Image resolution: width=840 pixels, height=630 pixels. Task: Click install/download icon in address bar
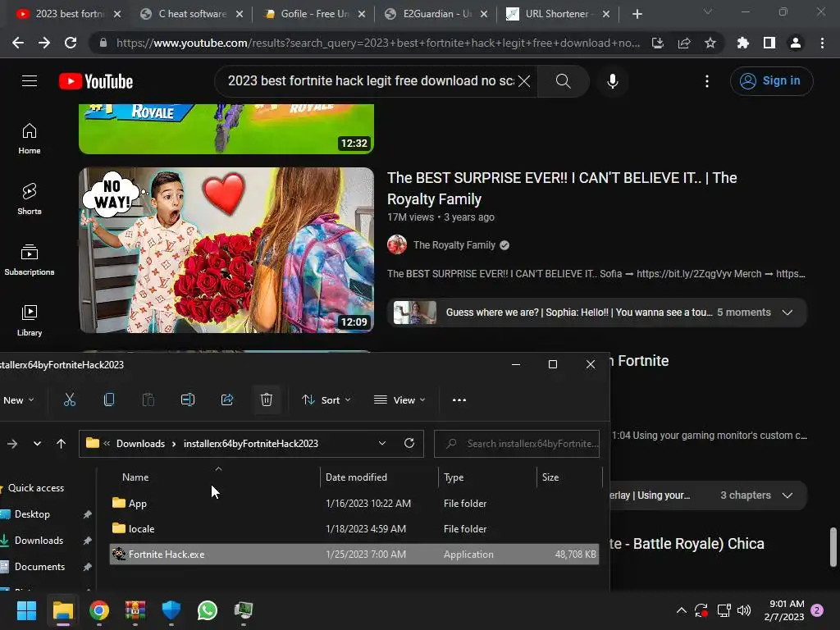(x=658, y=43)
